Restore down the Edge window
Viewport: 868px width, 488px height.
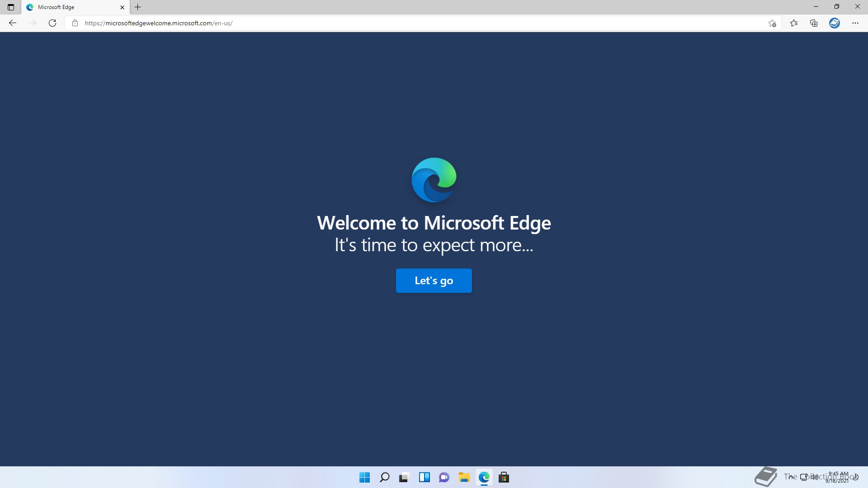837,7
